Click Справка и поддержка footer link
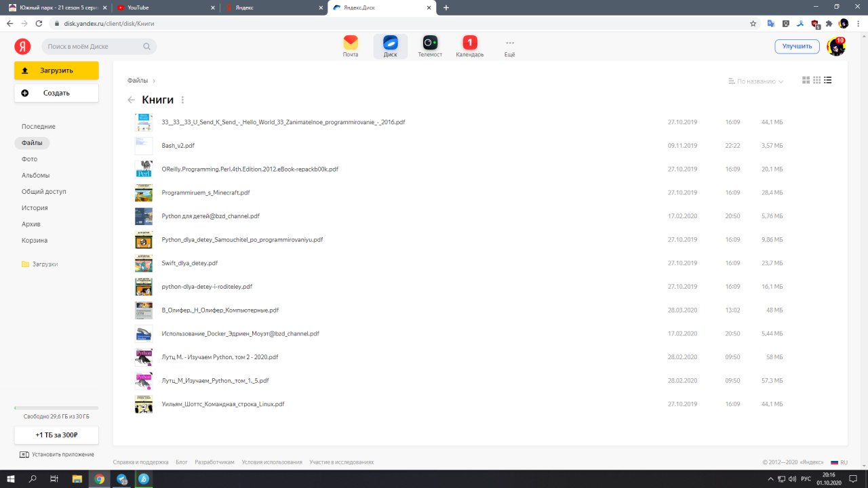The image size is (868, 488). (x=140, y=462)
